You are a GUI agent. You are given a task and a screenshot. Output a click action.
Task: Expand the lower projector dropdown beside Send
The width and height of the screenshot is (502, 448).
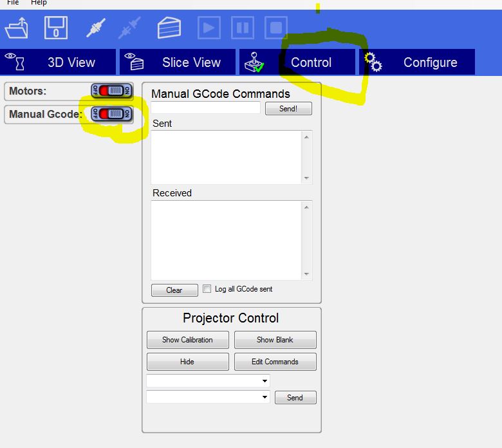265,397
